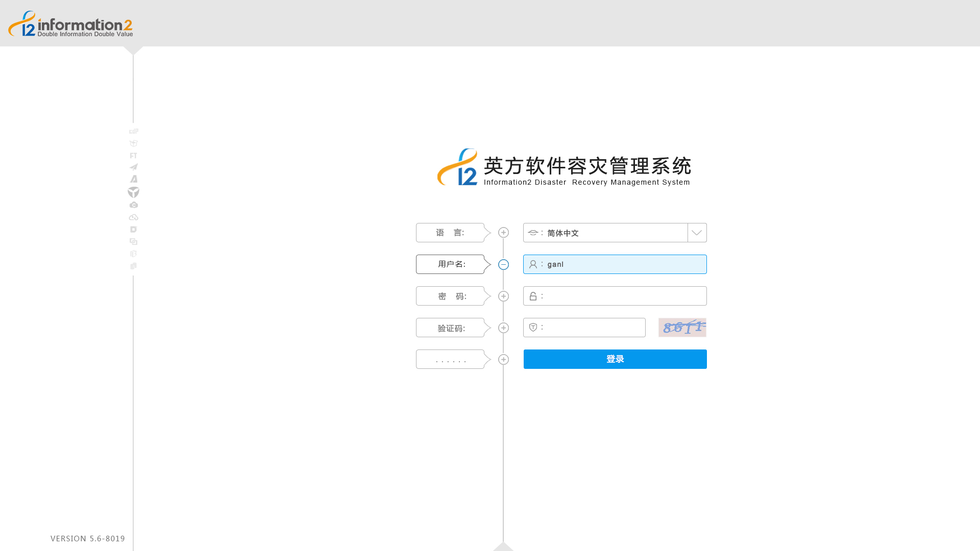
Task: Click the open box sidebar icon
Action: (134, 143)
